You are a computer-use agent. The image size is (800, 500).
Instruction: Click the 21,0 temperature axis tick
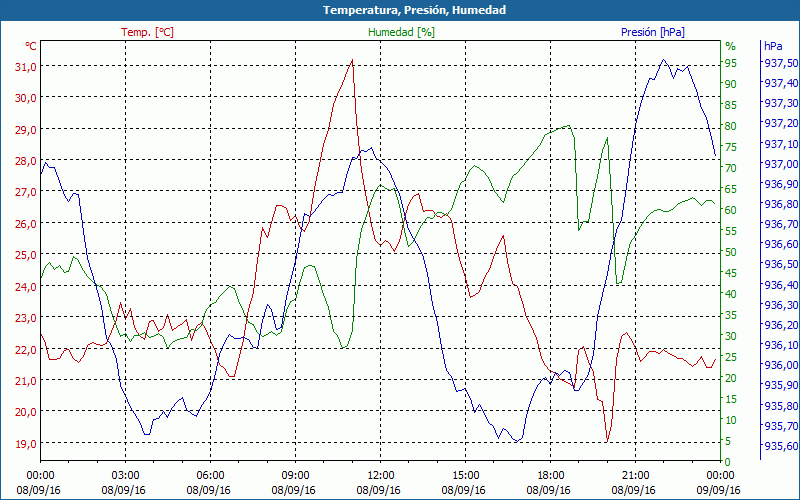(26, 381)
